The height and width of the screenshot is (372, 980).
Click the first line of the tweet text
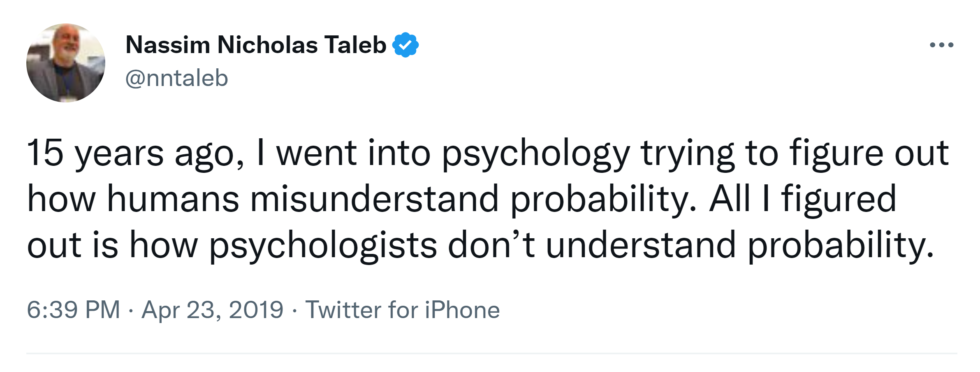[x=487, y=154]
